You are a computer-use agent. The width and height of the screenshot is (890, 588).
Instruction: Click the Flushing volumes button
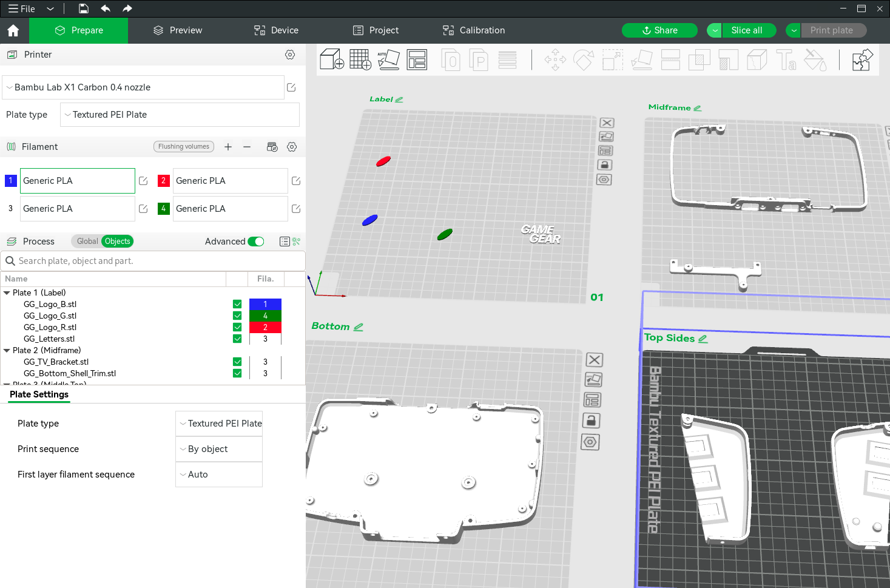(x=184, y=147)
